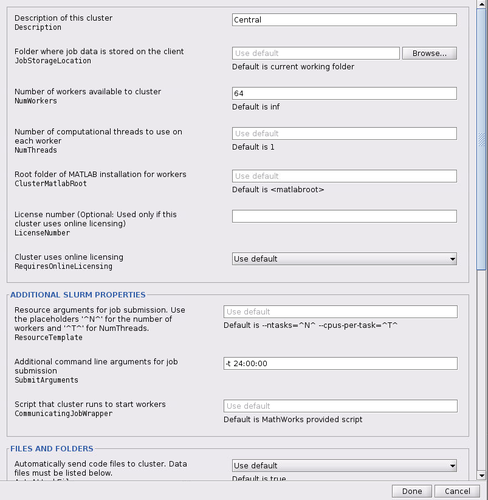Click 'Default is MathWorks provided script' text
Viewport: 488px width, 500px height.
tap(293, 419)
